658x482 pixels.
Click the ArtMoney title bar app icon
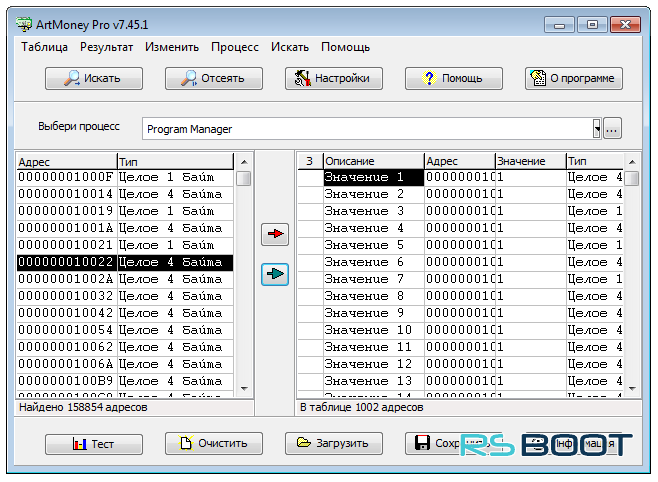24,24
